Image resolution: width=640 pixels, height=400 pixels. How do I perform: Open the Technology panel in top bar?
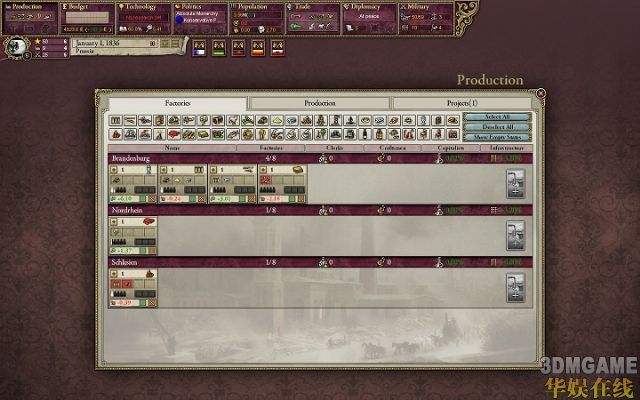tap(143, 18)
